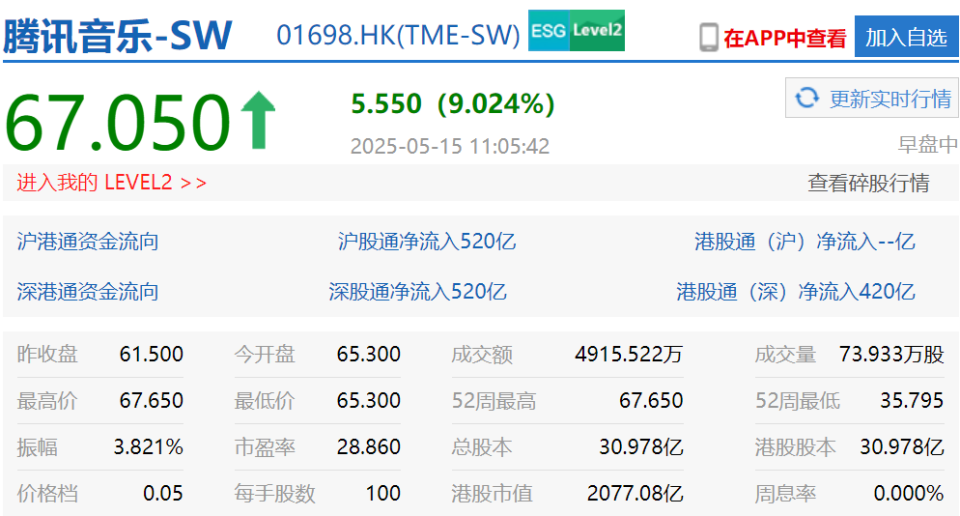Click 更新实时行情 button

(872, 98)
